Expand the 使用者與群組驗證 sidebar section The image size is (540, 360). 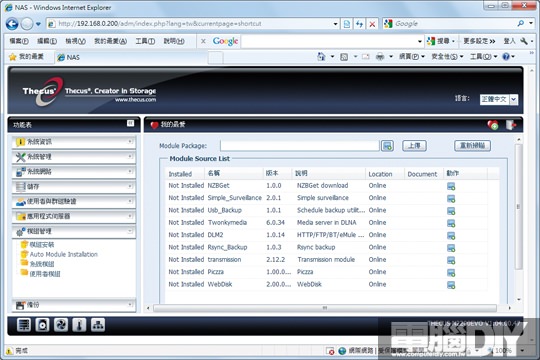74,201
